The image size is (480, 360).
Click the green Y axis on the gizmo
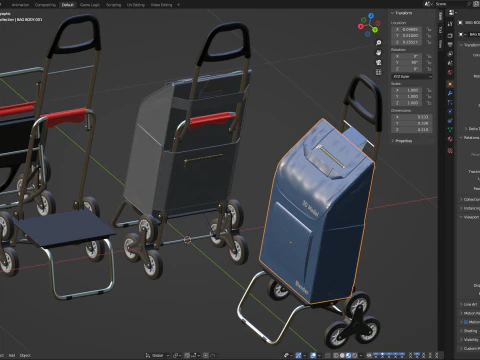point(375,30)
